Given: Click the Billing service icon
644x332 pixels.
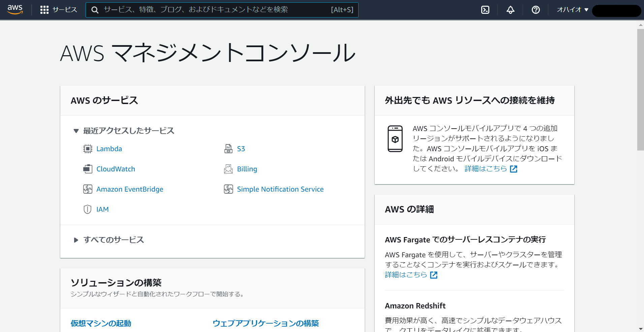Looking at the screenshot, I should click(228, 169).
